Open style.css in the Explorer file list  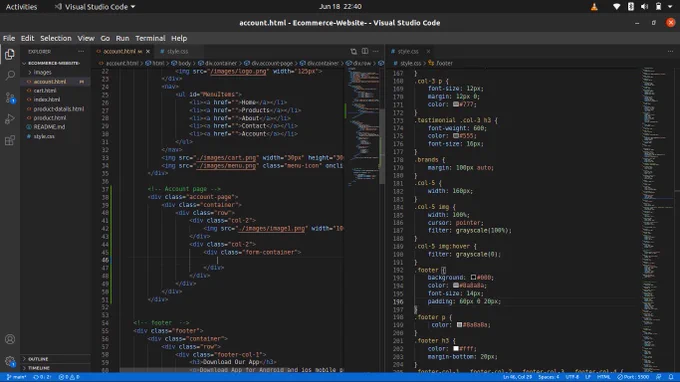tap(44, 136)
